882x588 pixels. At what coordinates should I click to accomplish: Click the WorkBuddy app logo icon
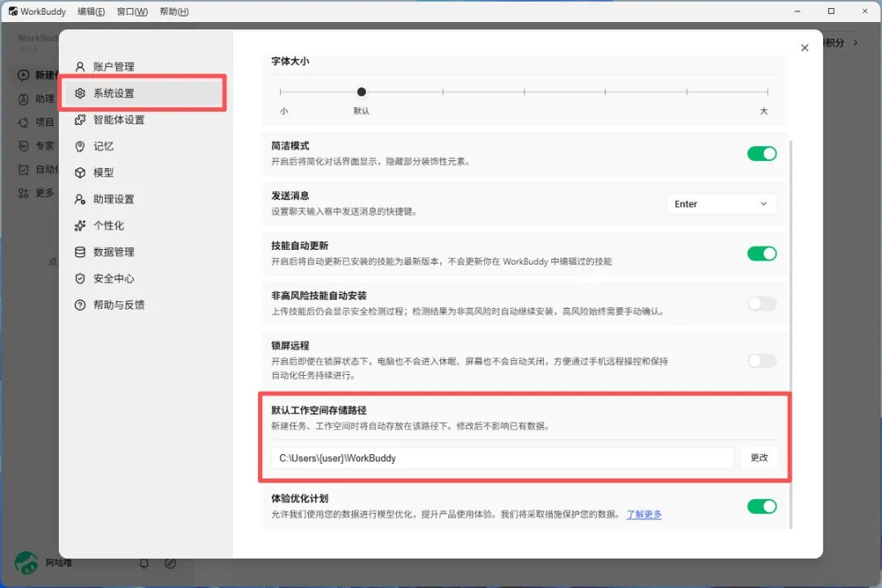[x=12, y=11]
